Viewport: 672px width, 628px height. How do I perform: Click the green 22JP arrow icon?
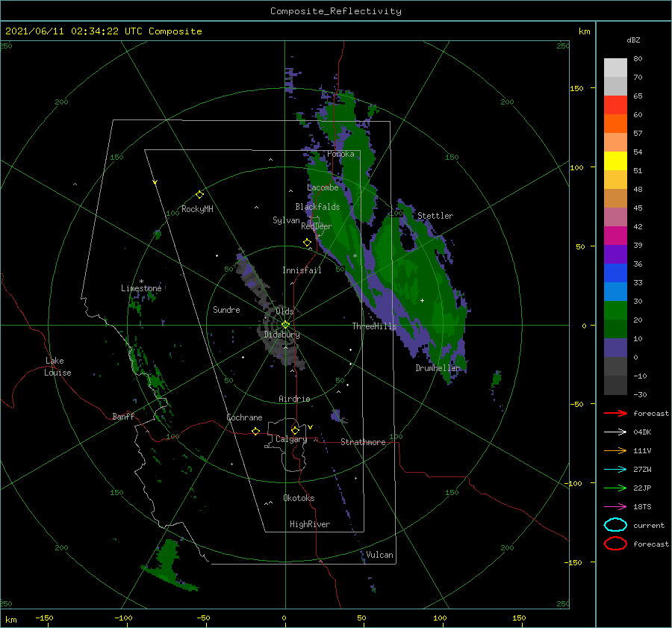click(x=615, y=488)
